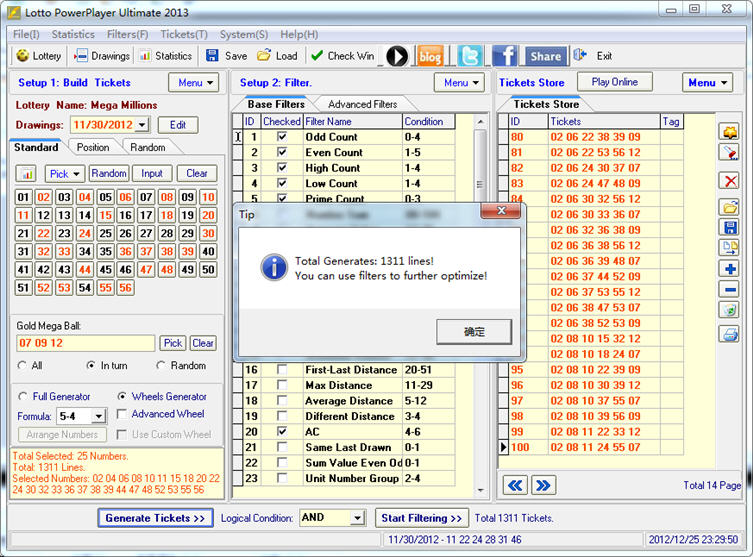Uncheck the High Count filter checkbox
This screenshot has height=557, width=753.
(x=282, y=168)
